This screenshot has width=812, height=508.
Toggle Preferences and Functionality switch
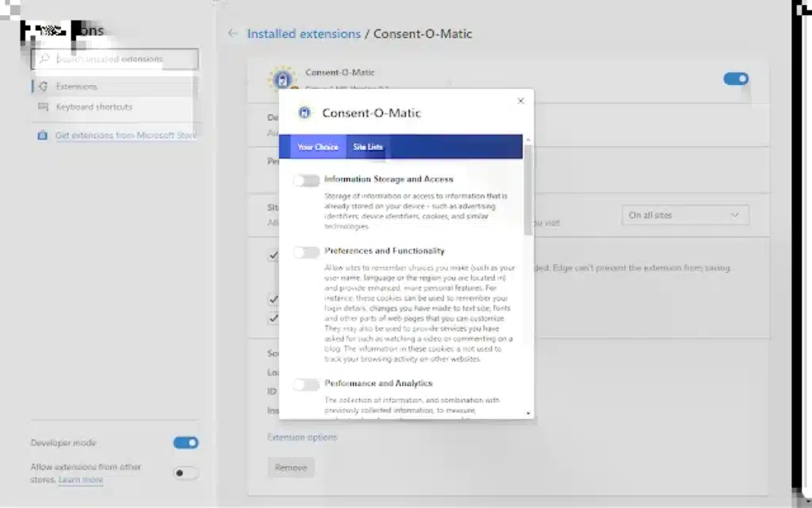click(x=306, y=252)
